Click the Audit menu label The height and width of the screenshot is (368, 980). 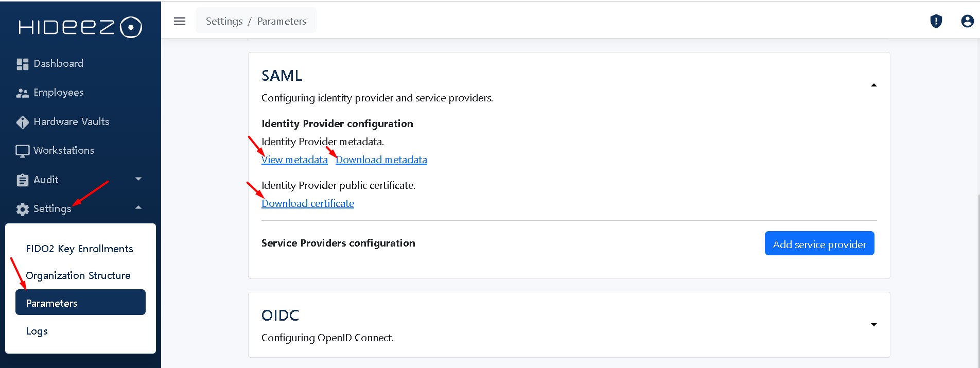point(46,180)
